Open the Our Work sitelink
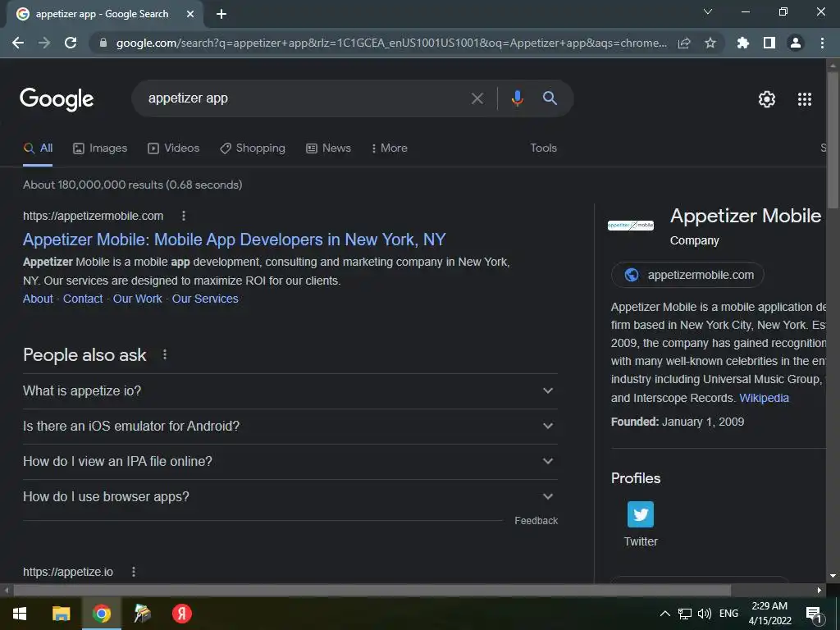The image size is (840, 630). pyautogui.click(x=137, y=299)
